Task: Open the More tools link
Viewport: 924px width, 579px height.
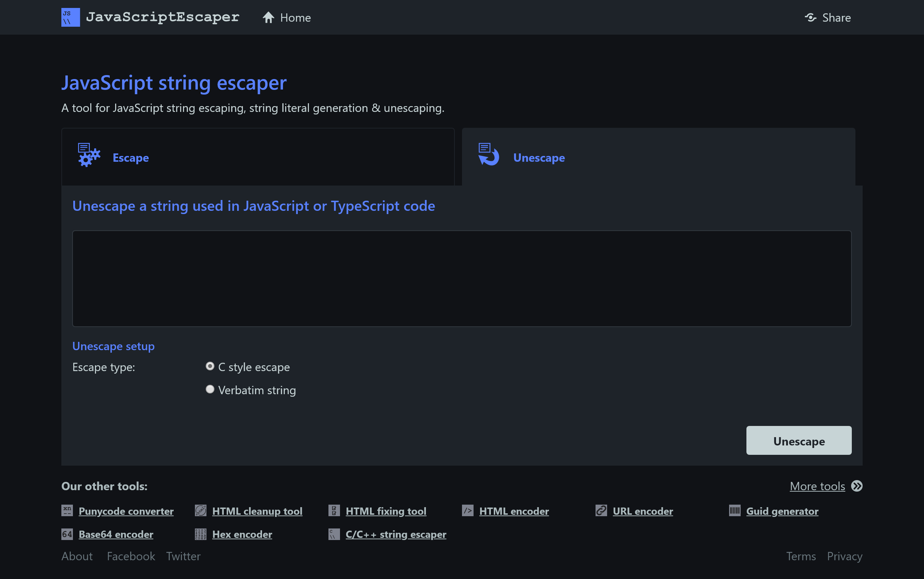Action: pos(817,486)
